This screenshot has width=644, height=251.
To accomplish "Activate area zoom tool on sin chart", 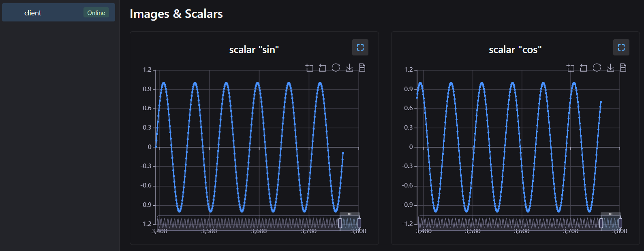I will coord(310,68).
